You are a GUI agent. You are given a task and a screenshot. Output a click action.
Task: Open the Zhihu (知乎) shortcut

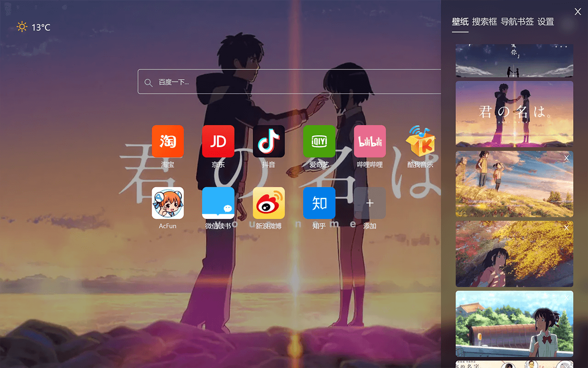(319, 203)
